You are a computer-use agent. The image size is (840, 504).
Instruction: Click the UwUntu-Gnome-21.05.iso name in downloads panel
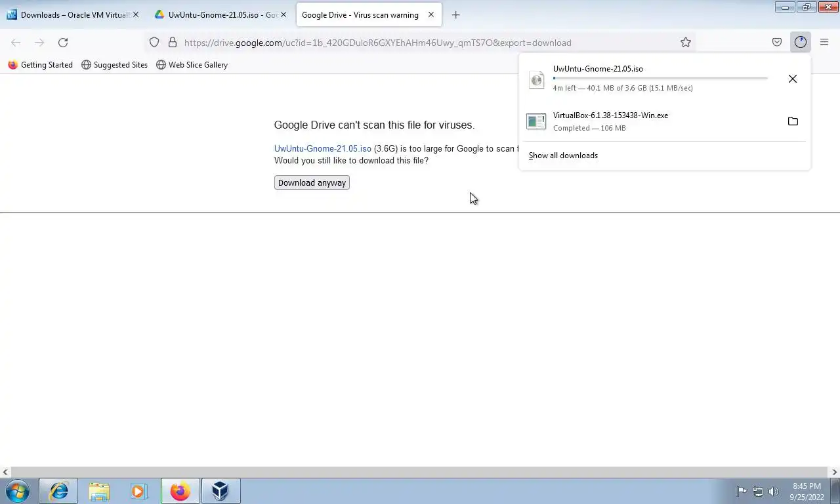click(x=598, y=69)
